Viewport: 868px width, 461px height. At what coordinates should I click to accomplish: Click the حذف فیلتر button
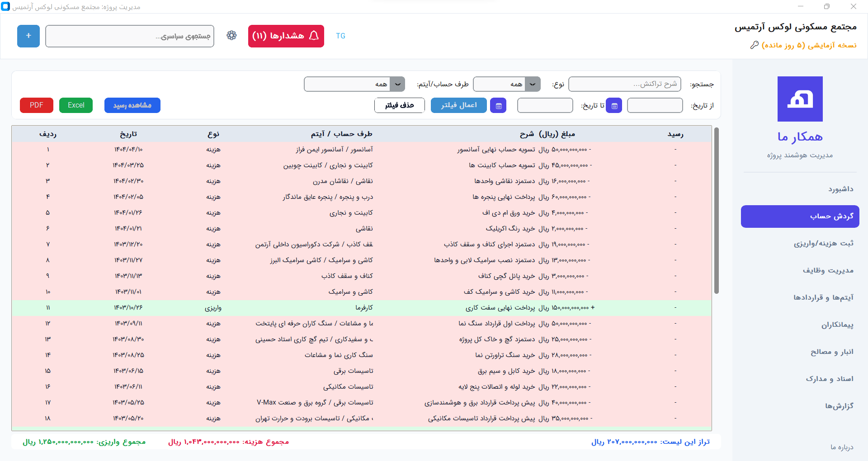pyautogui.click(x=399, y=105)
